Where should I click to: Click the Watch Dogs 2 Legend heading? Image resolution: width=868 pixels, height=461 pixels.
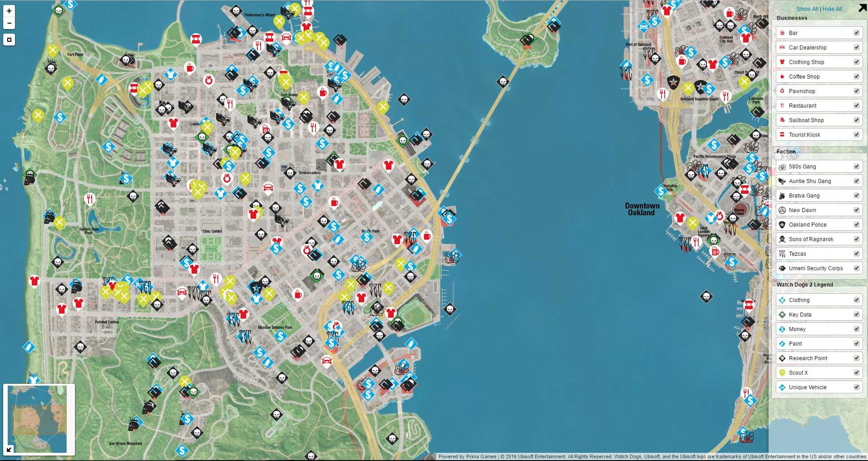click(804, 285)
